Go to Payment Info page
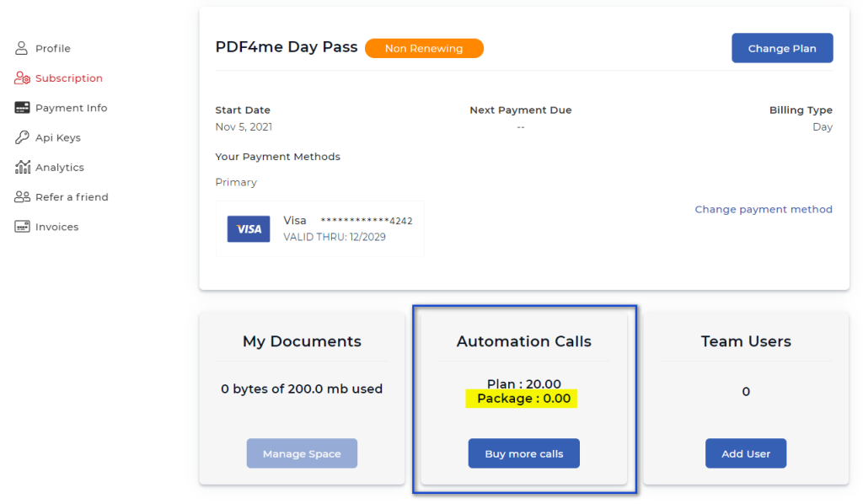 (71, 108)
